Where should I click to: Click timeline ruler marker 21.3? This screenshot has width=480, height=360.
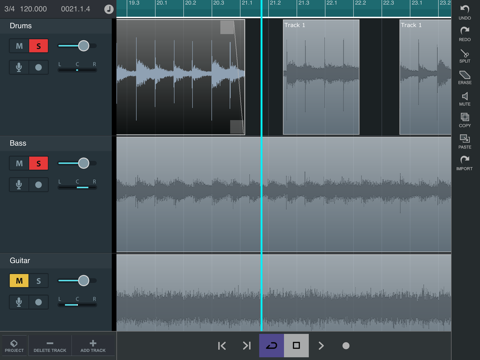click(x=304, y=3)
